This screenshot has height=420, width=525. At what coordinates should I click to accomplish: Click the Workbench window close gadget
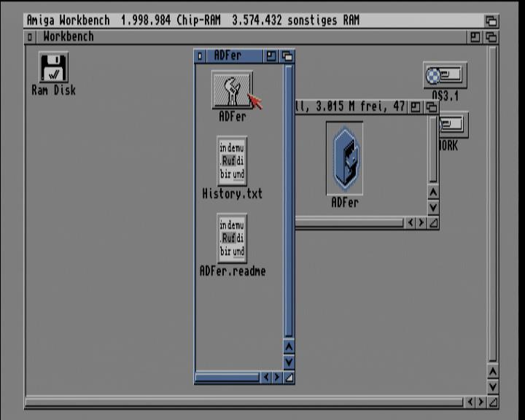[x=30, y=37]
